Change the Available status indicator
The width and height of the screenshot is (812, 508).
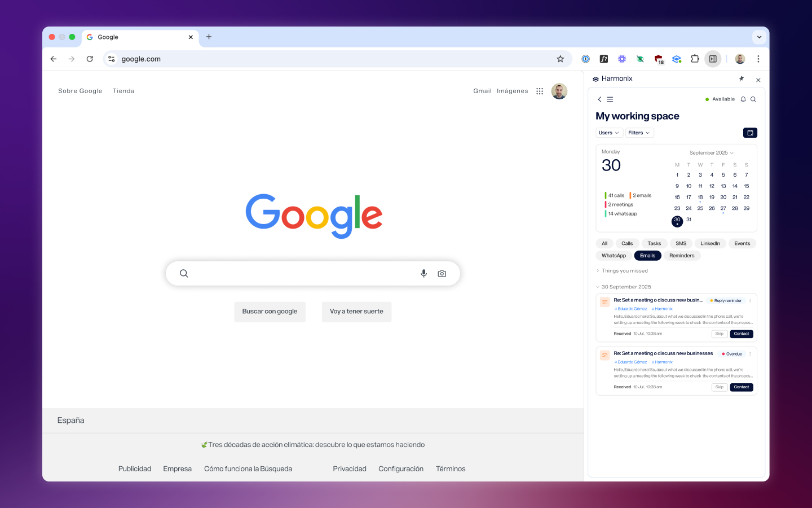(720, 99)
